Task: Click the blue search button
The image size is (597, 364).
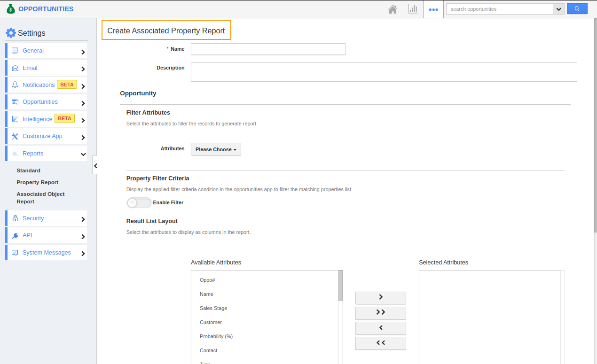Action: [577, 8]
